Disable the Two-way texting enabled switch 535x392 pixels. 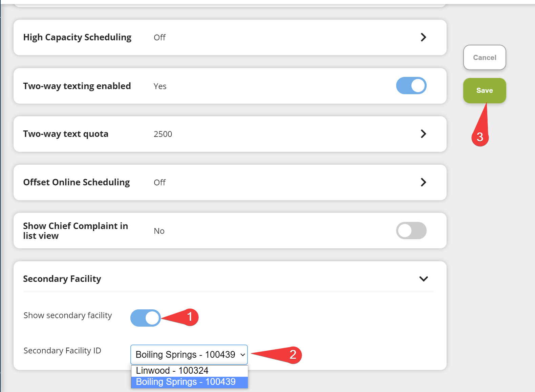[411, 86]
